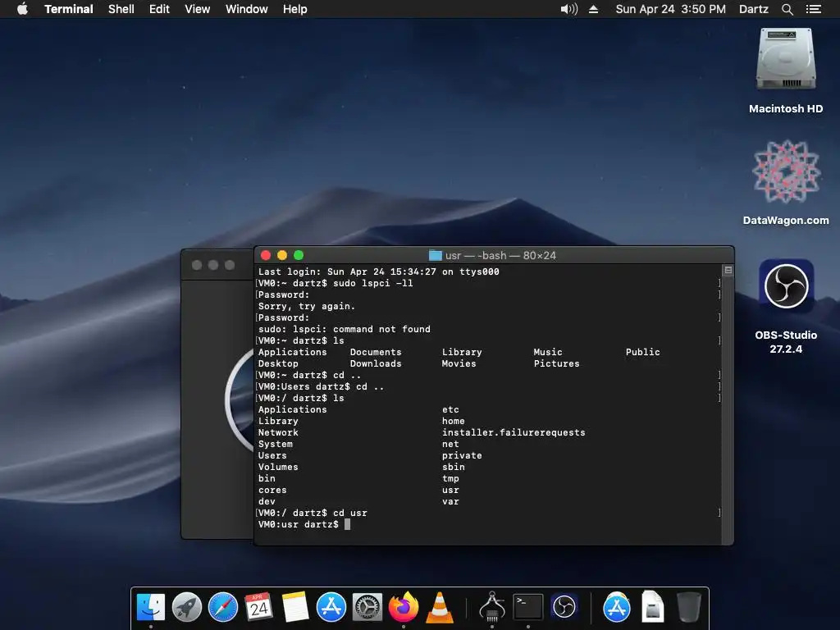Open the App Store icon right of OBS
The image size is (840, 630).
click(617, 608)
